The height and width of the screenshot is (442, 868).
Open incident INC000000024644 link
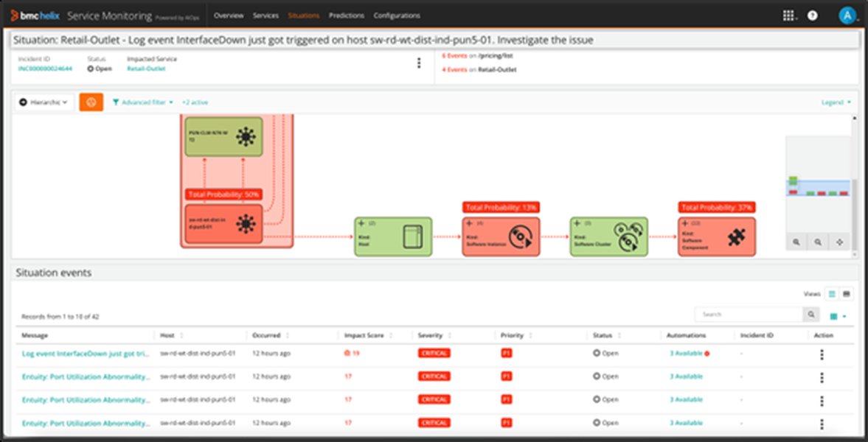pyautogui.click(x=45, y=69)
